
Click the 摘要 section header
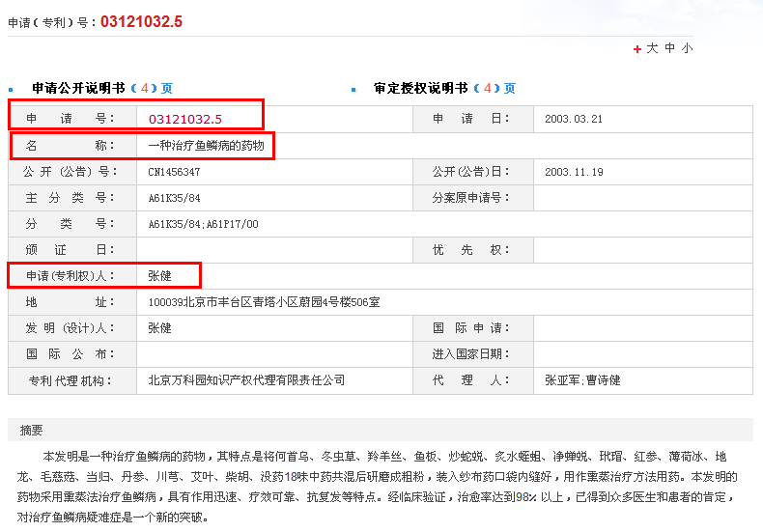31,431
